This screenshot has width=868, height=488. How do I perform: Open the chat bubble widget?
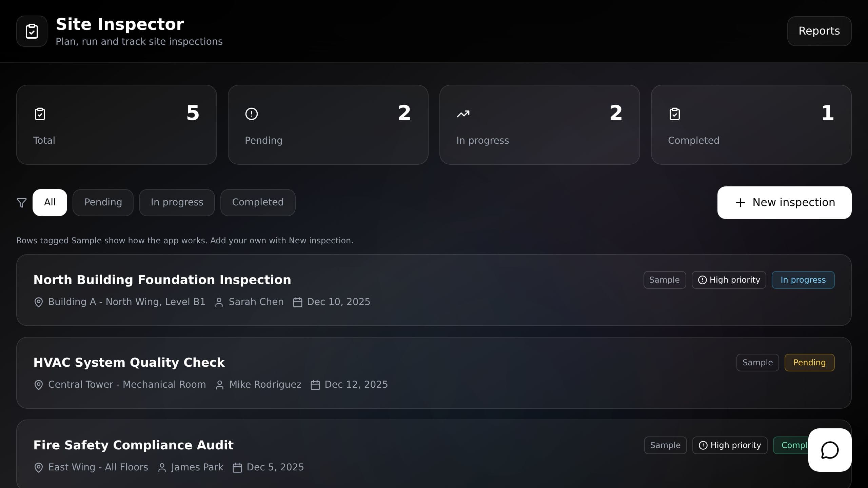830,450
